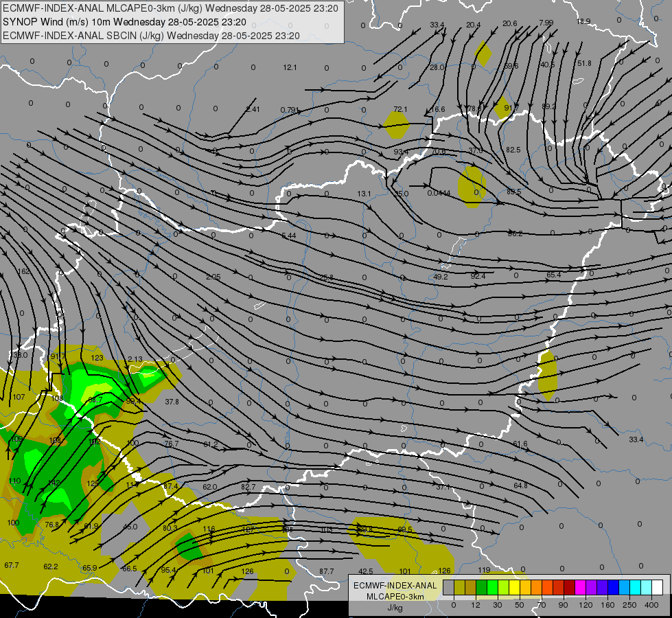Select the magenta legend swatch
The height and width of the screenshot is (618, 672).
pos(580,587)
